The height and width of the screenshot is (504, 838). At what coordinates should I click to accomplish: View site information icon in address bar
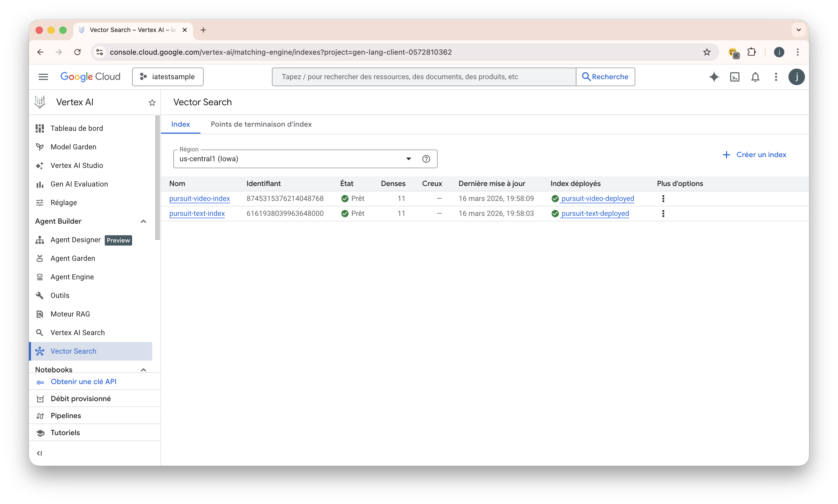[100, 52]
